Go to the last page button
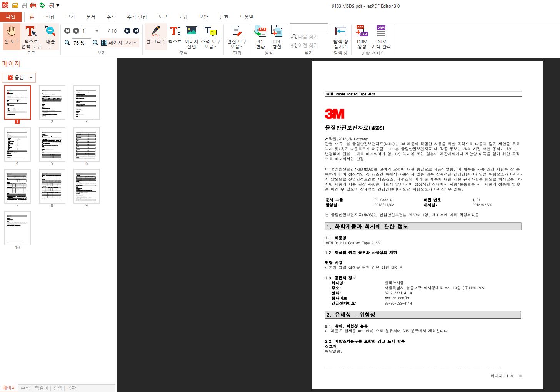Viewport: 560px width, 392px height. click(136, 31)
